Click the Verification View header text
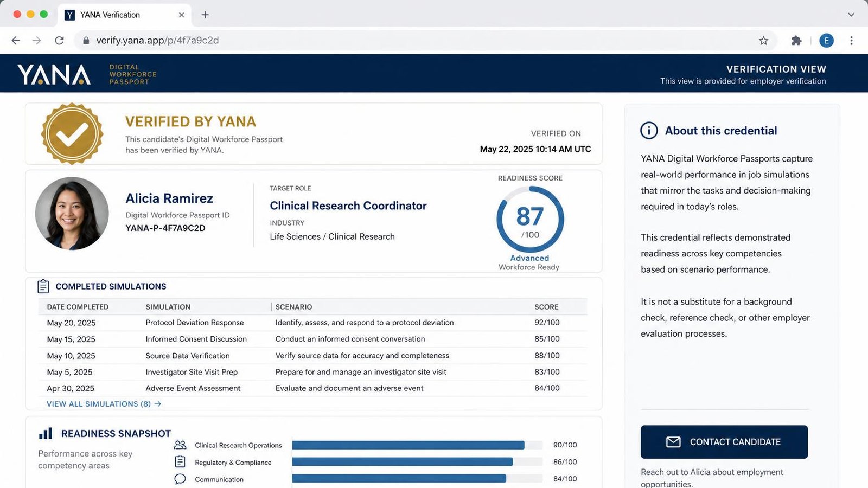This screenshot has height=488, width=868. pyautogui.click(x=776, y=69)
